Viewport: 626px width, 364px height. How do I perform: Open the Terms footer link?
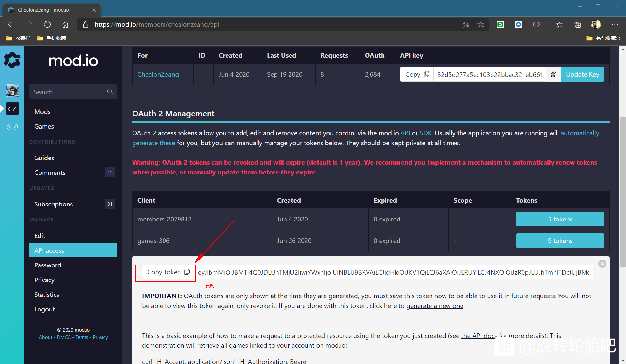tap(82, 337)
